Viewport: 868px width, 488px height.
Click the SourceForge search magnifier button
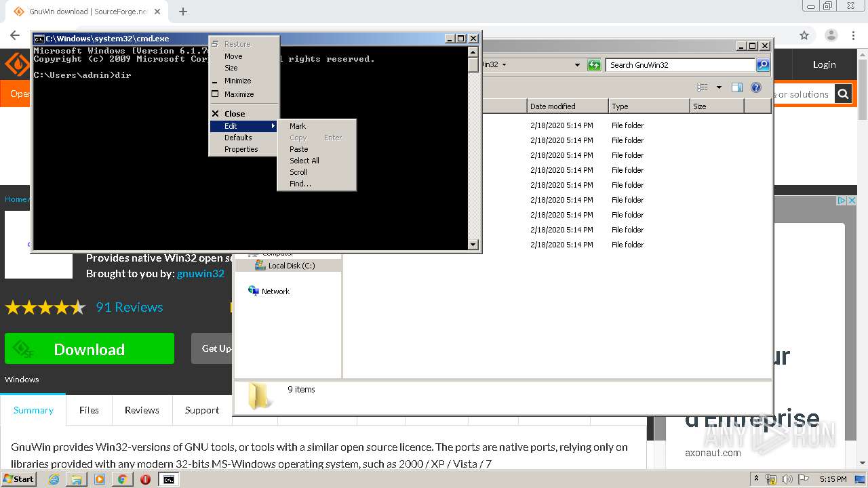click(843, 94)
